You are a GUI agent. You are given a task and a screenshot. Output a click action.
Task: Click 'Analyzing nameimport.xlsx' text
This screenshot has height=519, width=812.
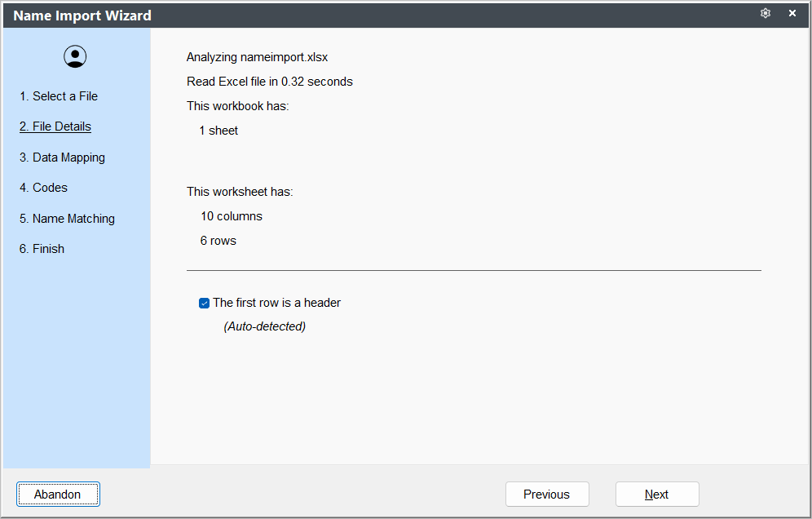tap(257, 57)
